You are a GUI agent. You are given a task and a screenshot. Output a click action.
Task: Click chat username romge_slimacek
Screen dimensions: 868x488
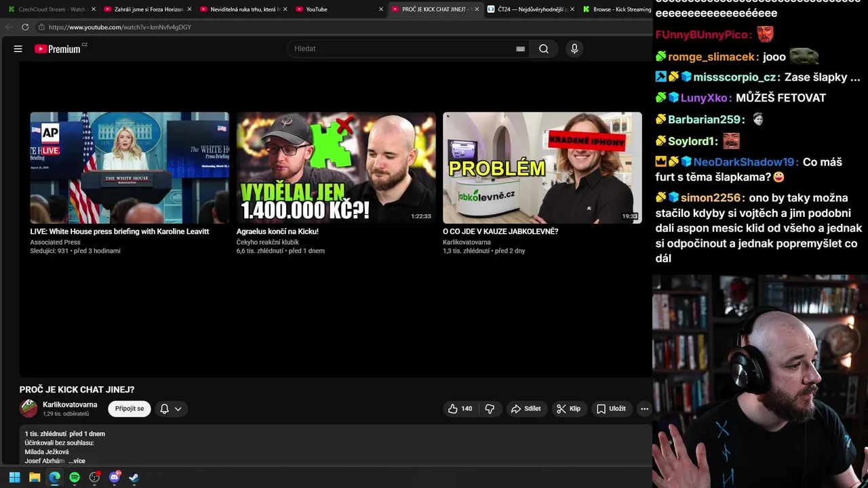(712, 57)
